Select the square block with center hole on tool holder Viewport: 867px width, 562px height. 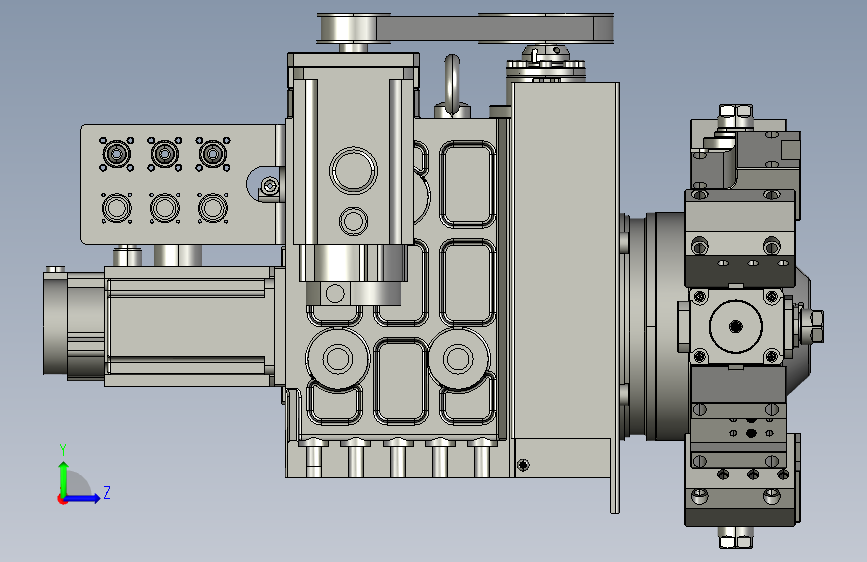pyautogui.click(x=735, y=326)
